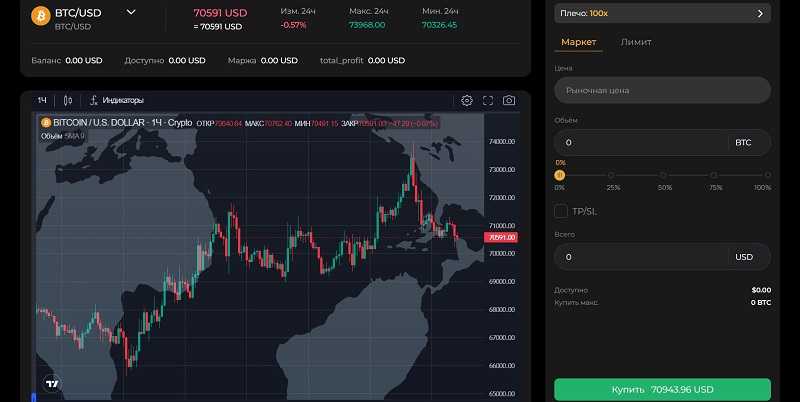The image size is (800, 402).
Task: Toggle chart fullscreen mode
Action: pos(488,100)
